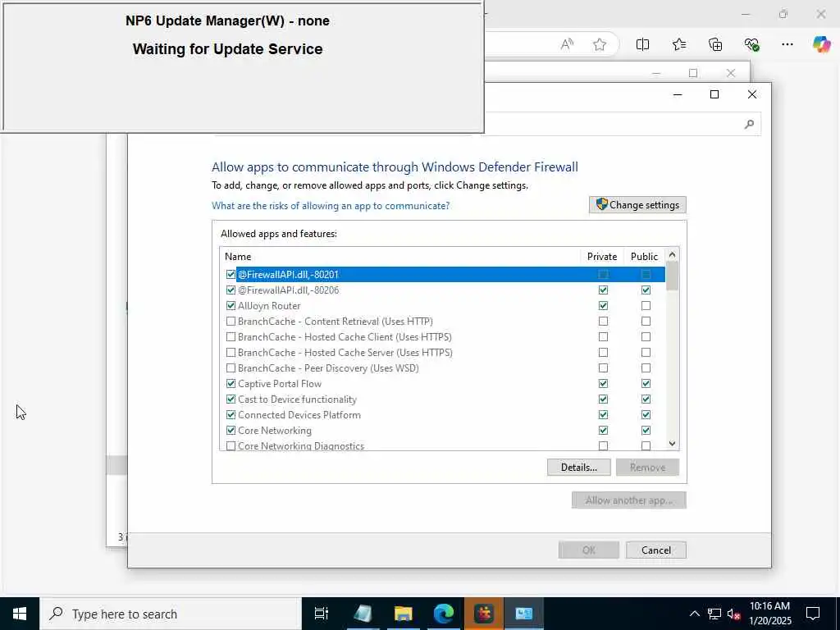Select the Core Networking Diagnostics row

[x=442, y=445]
